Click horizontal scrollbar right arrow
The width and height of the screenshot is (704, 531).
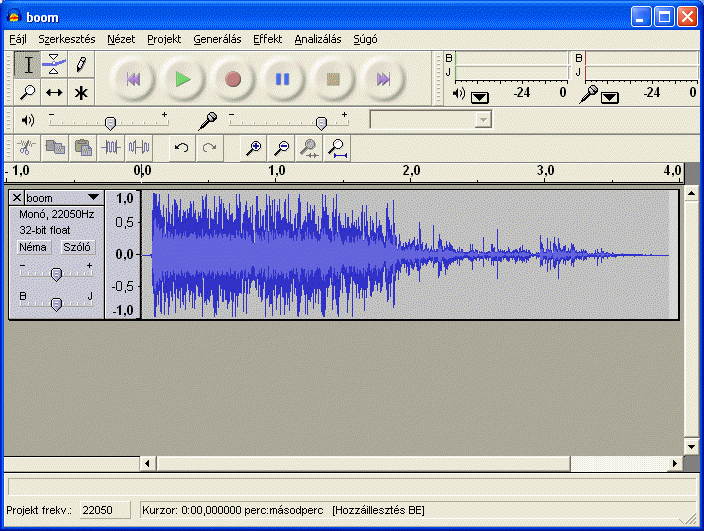tap(675, 463)
